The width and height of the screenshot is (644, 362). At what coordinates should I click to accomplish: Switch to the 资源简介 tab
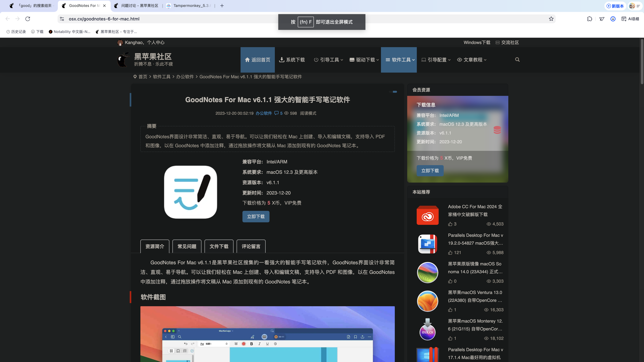(155, 246)
